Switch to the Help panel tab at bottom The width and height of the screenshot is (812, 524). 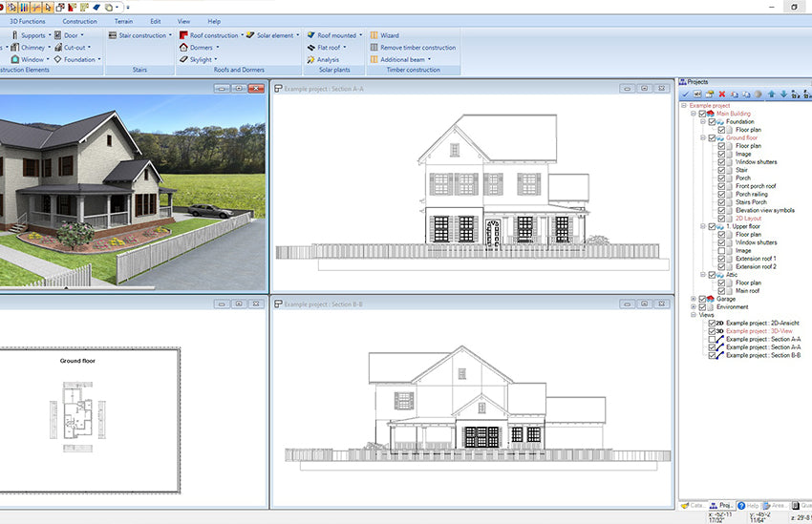[752, 505]
